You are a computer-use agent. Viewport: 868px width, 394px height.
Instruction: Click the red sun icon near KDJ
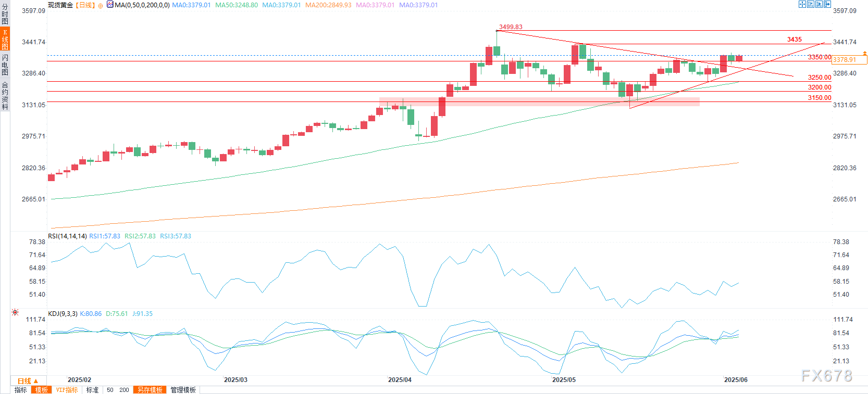coord(15,312)
